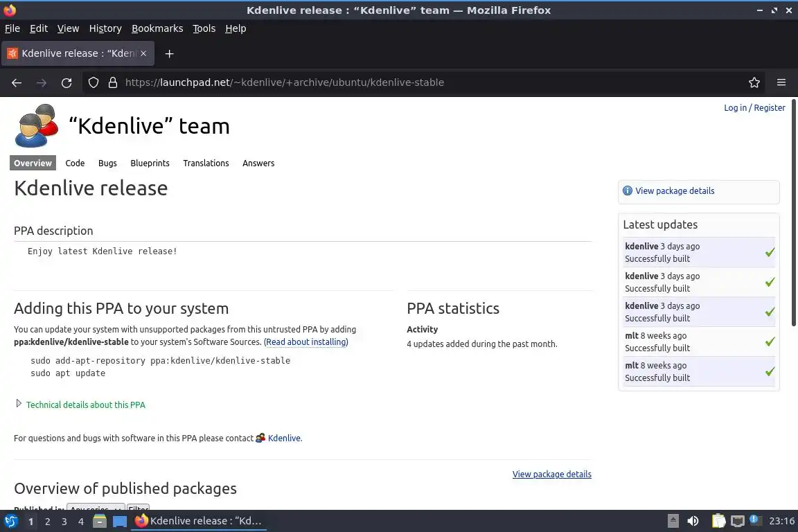Viewport: 798px width, 532px height.
Task: Open the volume control in system tray
Action: (x=693, y=521)
